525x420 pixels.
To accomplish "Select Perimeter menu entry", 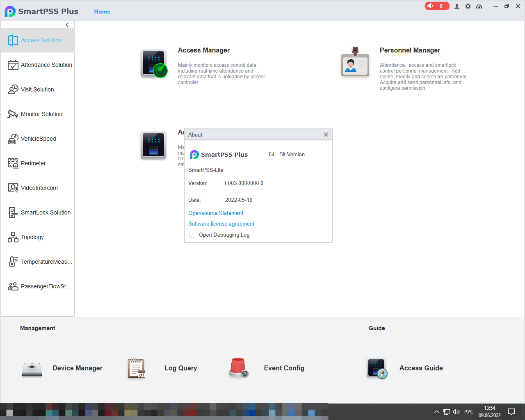I will 37,163.
